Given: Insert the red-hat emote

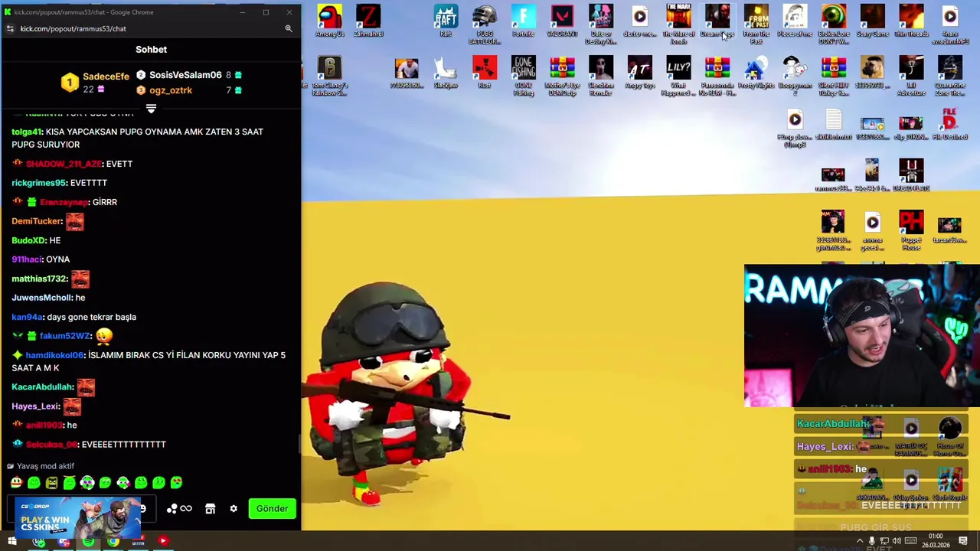Looking at the screenshot, I should (x=15, y=483).
